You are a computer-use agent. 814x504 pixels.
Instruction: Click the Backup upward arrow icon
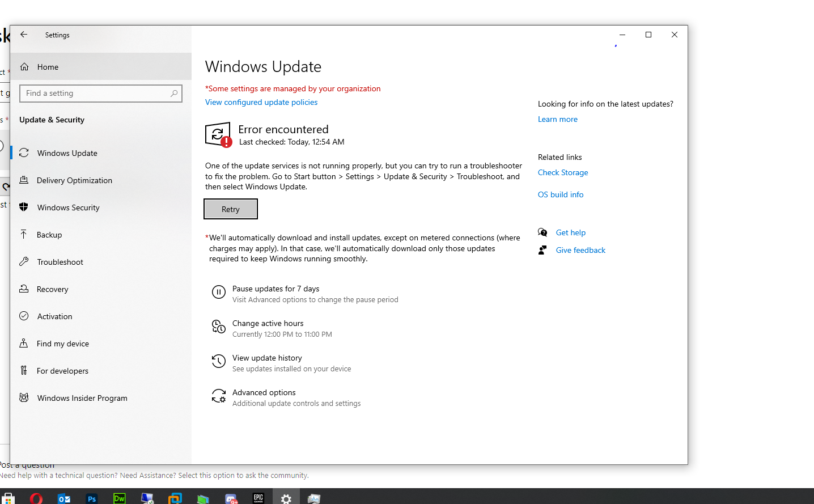tap(24, 234)
